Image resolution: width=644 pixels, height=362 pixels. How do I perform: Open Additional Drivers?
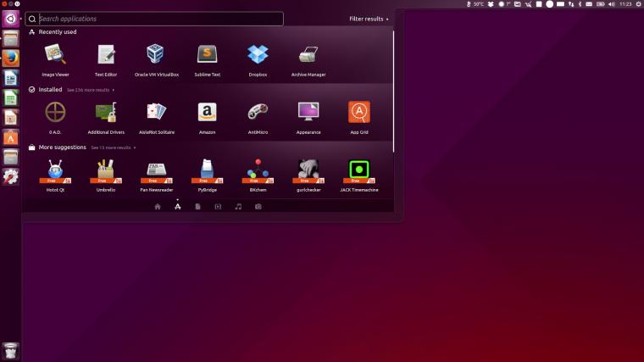pyautogui.click(x=106, y=118)
